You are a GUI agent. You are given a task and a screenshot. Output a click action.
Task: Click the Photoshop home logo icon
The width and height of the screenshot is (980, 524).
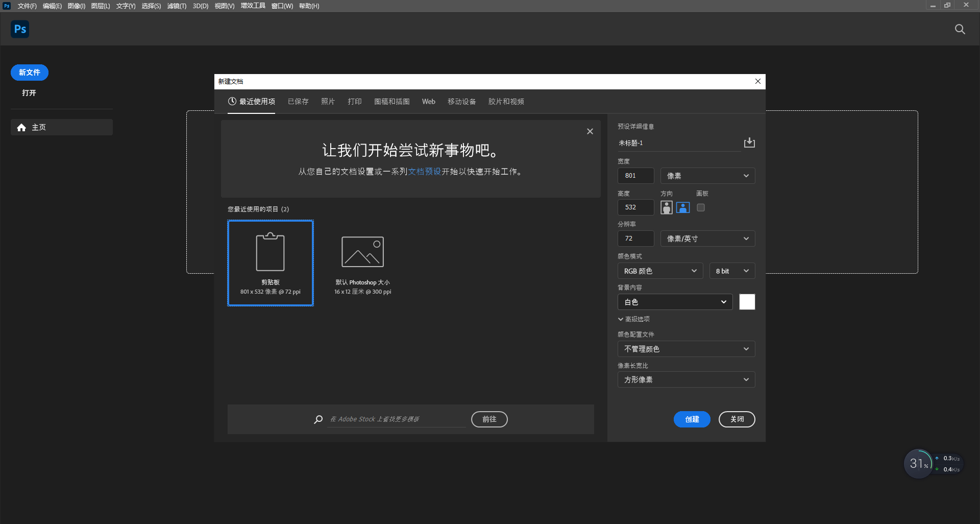click(x=20, y=29)
